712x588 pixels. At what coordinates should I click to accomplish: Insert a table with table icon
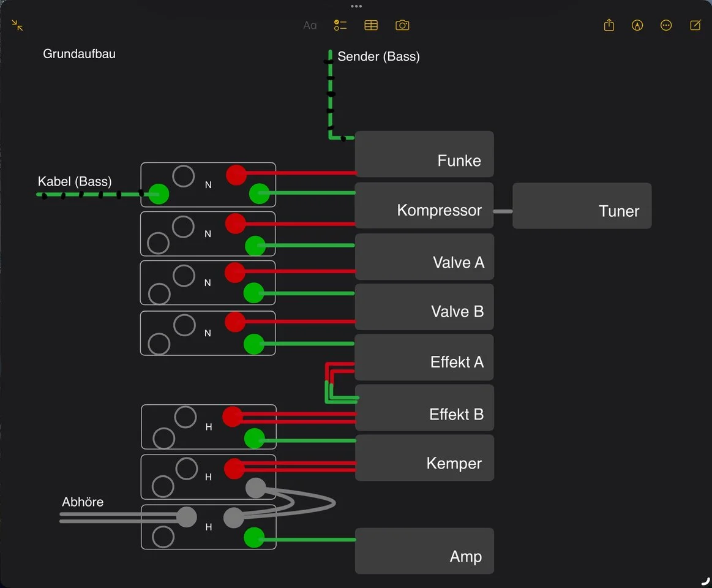(x=371, y=25)
